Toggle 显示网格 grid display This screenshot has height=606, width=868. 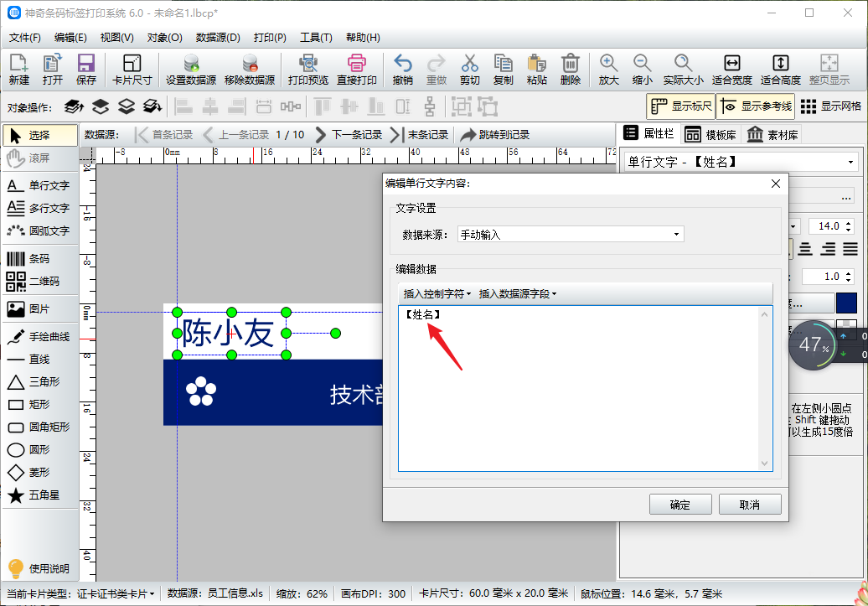[x=831, y=106]
